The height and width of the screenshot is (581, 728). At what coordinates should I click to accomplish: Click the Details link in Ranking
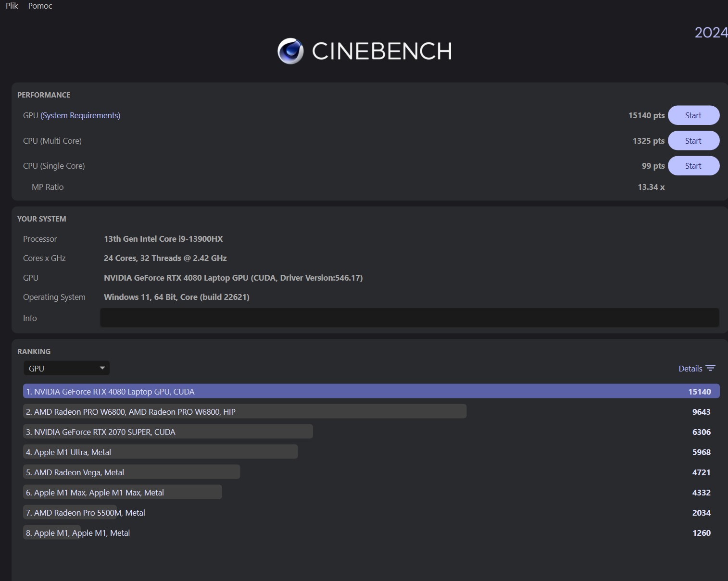[690, 369]
